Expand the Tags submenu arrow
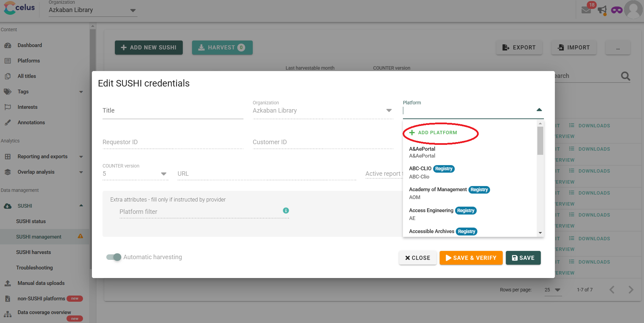The height and width of the screenshot is (323, 644). click(81, 92)
